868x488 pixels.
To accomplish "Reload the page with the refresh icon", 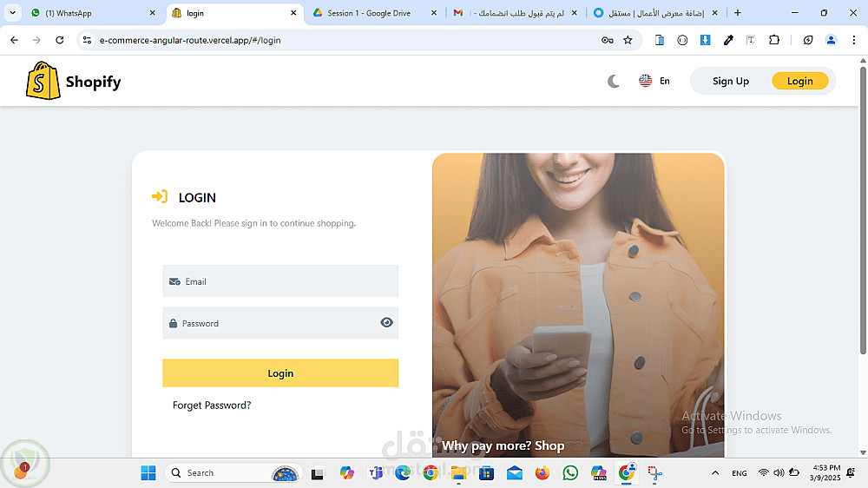I will point(60,40).
